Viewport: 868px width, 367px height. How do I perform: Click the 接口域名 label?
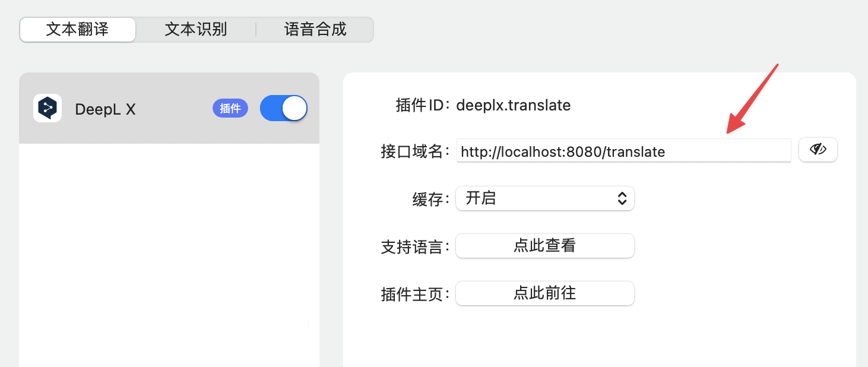tap(415, 151)
